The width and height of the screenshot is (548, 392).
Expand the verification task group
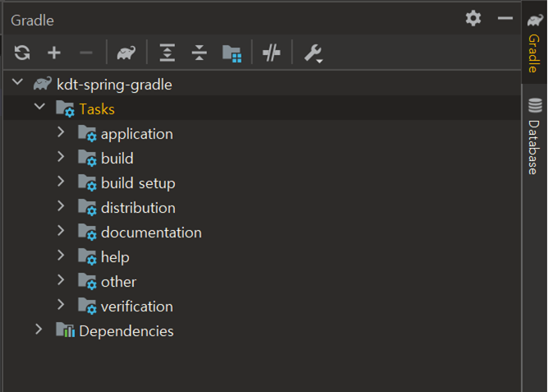pyautogui.click(x=61, y=305)
